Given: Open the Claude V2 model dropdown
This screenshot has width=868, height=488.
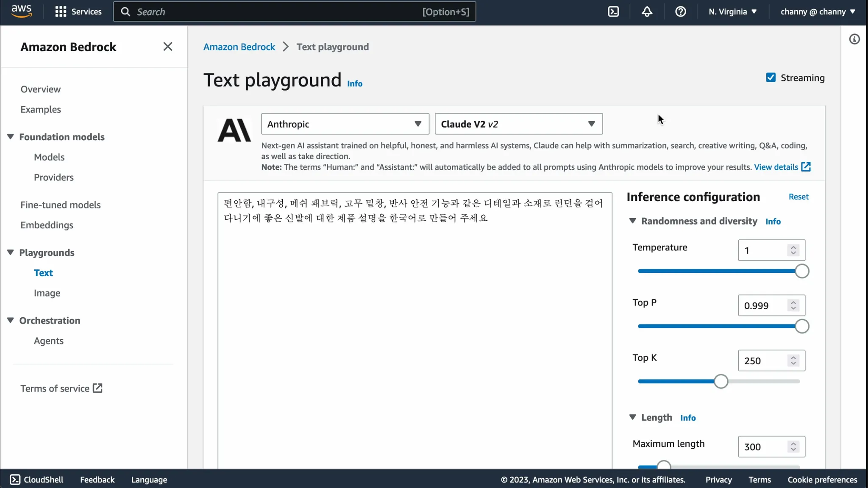Looking at the screenshot, I should pyautogui.click(x=518, y=124).
